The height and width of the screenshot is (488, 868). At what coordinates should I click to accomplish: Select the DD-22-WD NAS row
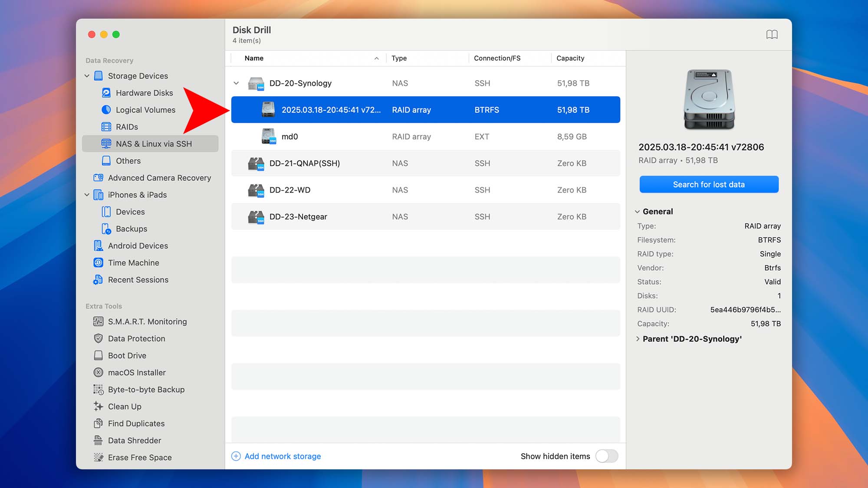[425, 190]
